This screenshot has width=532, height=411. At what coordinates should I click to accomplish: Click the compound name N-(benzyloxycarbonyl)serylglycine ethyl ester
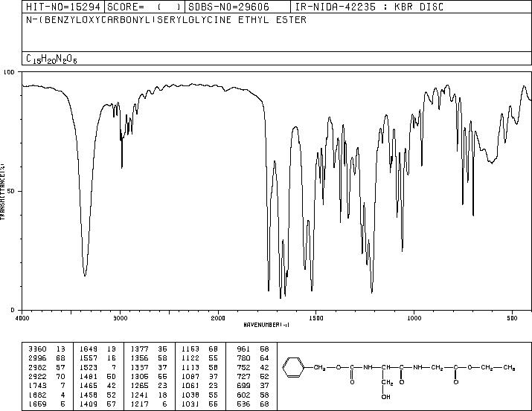(x=166, y=20)
